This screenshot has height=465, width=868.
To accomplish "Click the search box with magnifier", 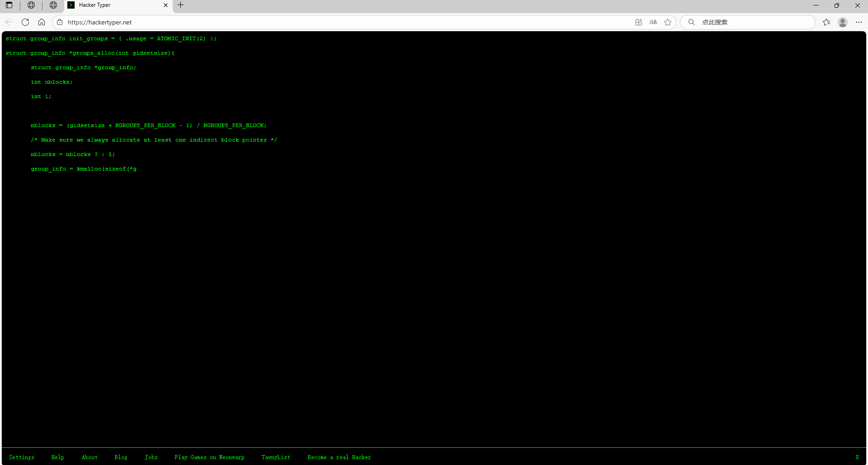I will click(750, 22).
